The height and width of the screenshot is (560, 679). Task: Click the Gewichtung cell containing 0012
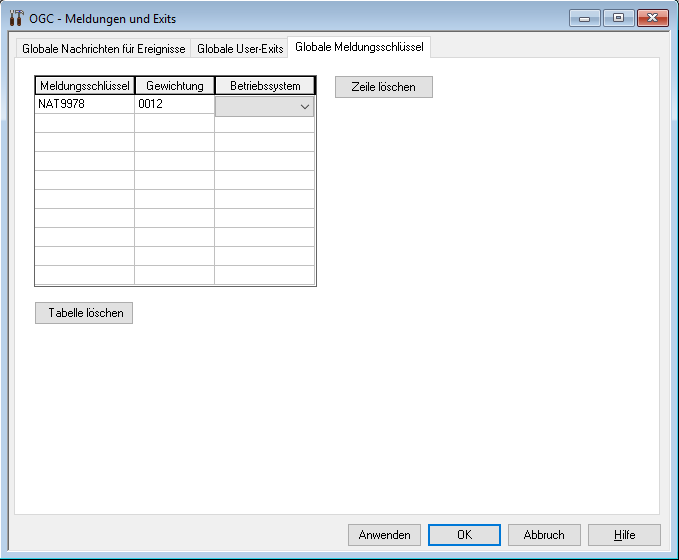[174, 104]
